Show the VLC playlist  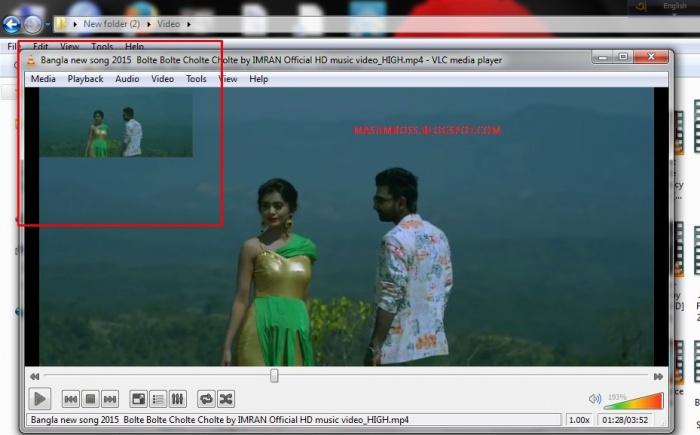click(x=158, y=399)
